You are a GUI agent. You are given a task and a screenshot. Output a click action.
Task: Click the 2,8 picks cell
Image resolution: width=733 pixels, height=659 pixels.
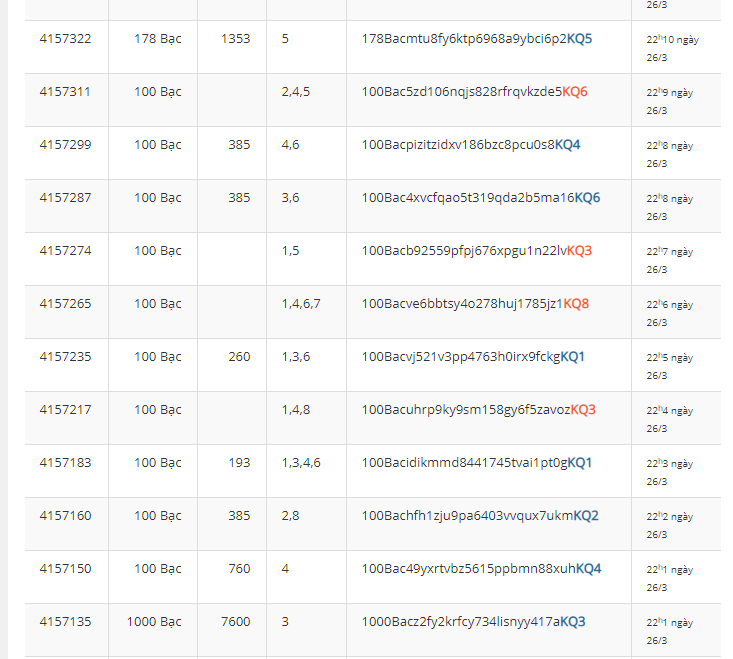coord(290,516)
